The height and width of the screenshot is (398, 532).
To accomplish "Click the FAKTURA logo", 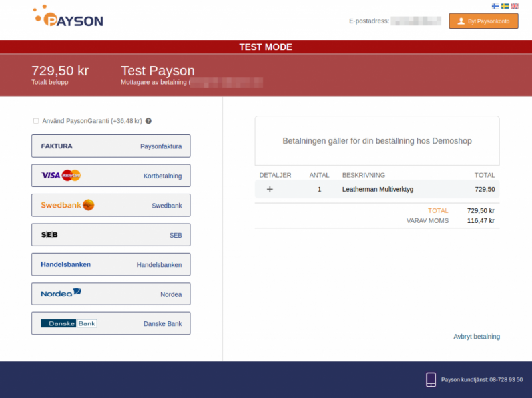I will point(57,146).
